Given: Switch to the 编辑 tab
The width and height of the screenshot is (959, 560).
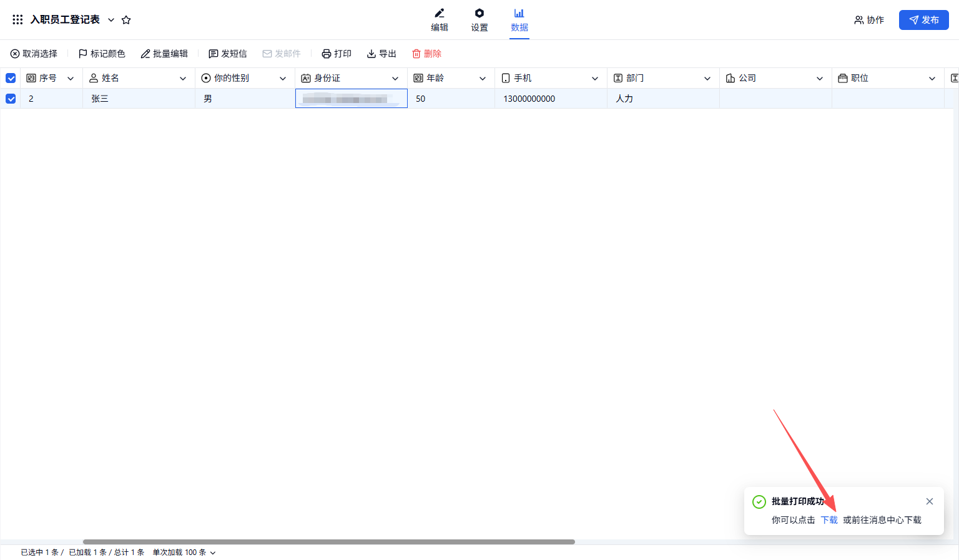Looking at the screenshot, I should coord(440,20).
